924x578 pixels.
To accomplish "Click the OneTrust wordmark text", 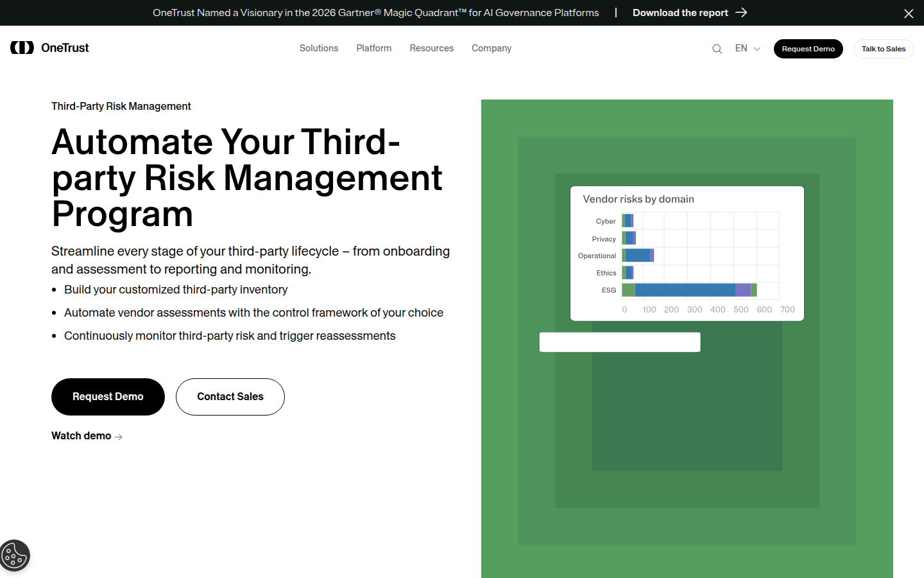I will pos(65,48).
